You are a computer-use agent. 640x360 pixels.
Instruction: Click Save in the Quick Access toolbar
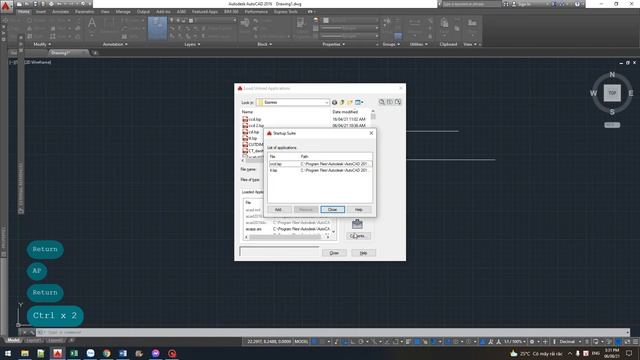35,4
